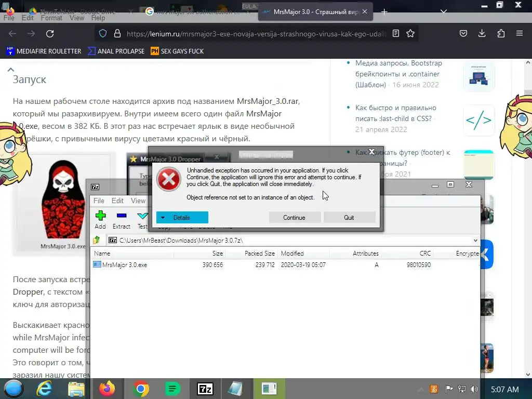Screen dimensions: 532x399
Task: Open the 7-Zip File menu
Action: pyautogui.click(x=99, y=201)
